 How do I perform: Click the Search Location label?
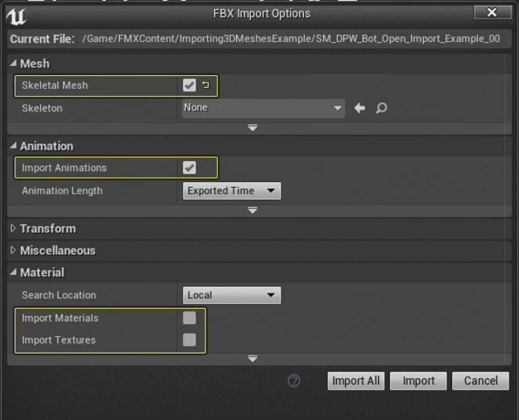pos(59,295)
